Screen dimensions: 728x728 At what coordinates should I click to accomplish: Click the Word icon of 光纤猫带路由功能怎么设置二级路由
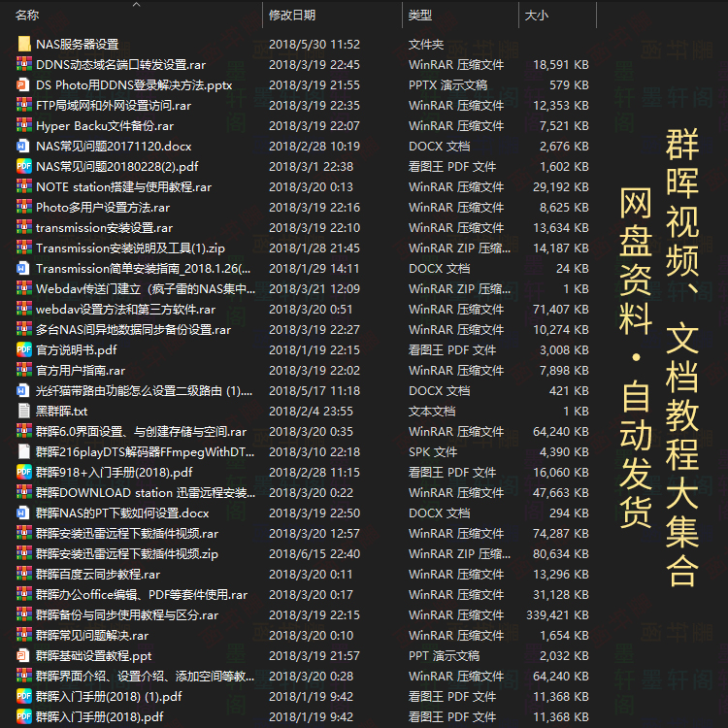(x=22, y=391)
